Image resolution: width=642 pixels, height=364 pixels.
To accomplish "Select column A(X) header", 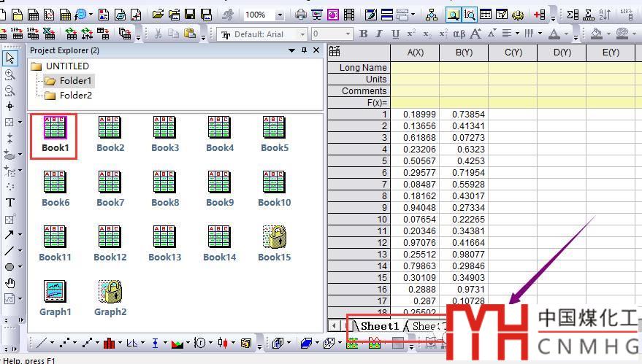I will (415, 53).
